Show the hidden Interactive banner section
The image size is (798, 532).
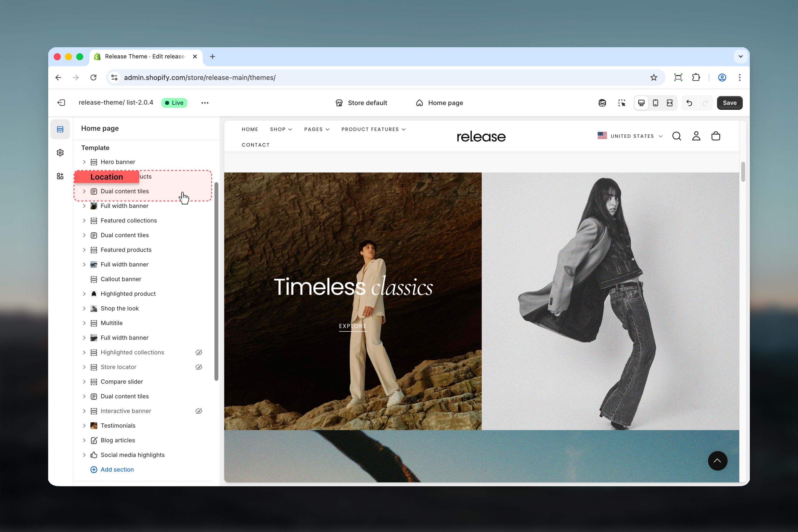click(x=199, y=411)
